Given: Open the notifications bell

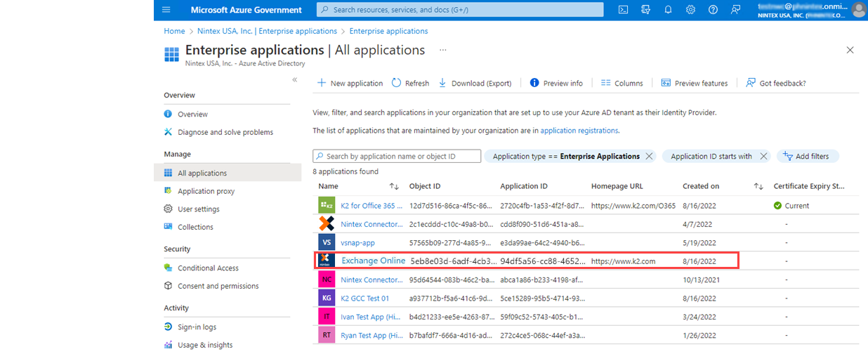Looking at the screenshot, I should [668, 10].
